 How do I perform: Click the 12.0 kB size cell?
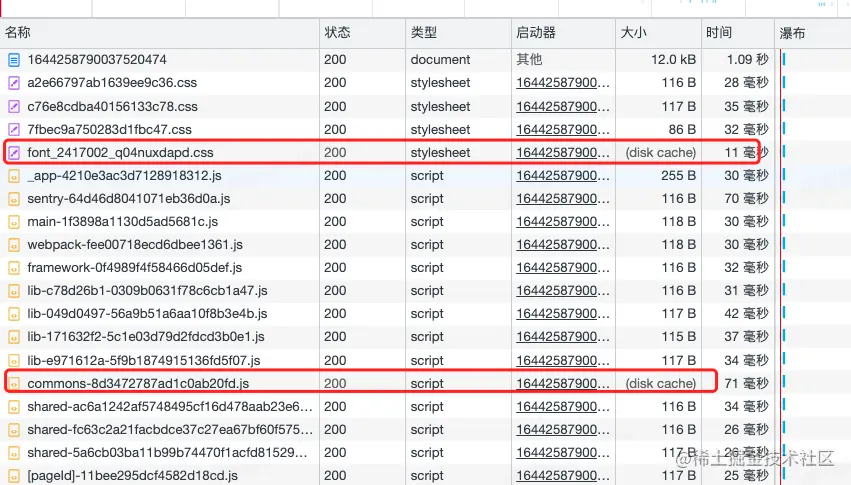click(x=673, y=60)
